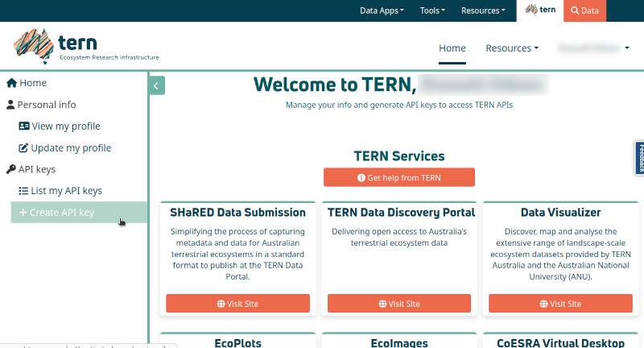The height and width of the screenshot is (348, 644).
Task: Choose Create API key in sidebar
Action: 79,213
